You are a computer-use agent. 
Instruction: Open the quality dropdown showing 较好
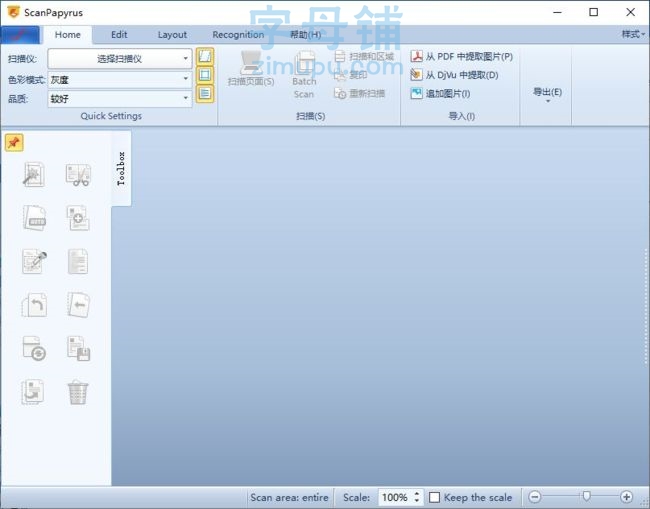[x=120, y=99]
